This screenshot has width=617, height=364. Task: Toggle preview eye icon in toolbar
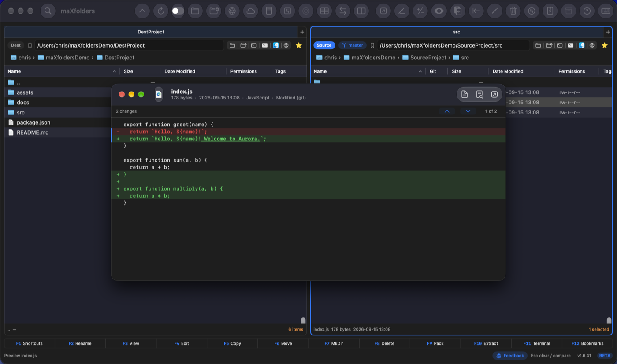(x=439, y=11)
